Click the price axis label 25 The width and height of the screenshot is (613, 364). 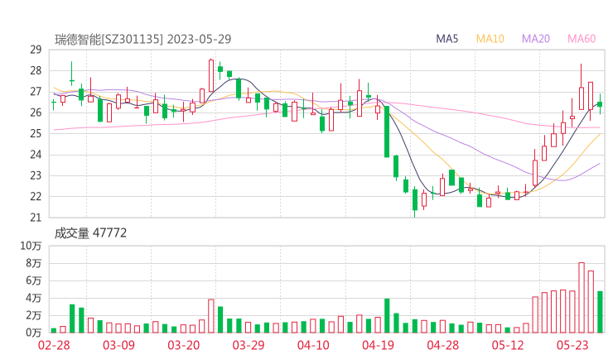pos(36,133)
